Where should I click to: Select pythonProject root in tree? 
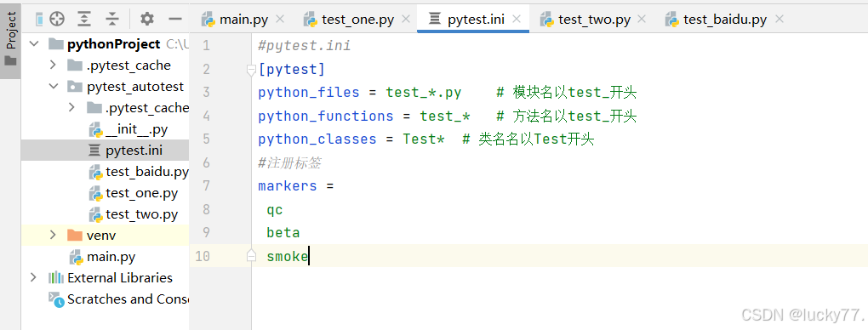(x=113, y=44)
